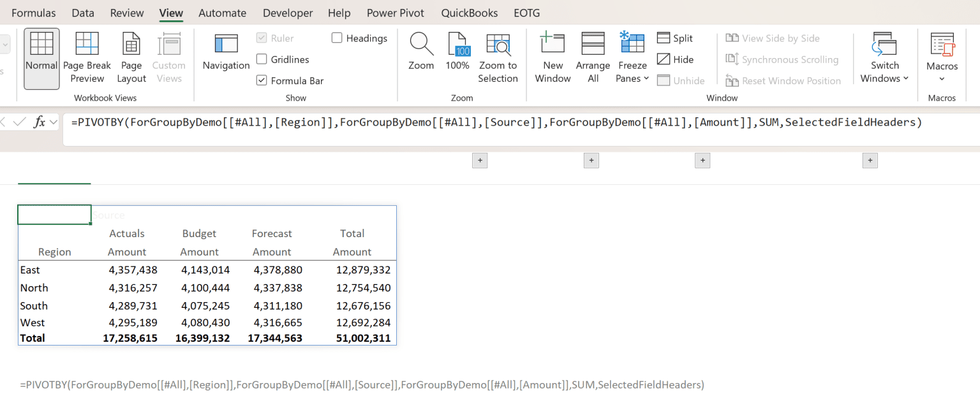Select the Page Layout view icon
This screenshot has height=408, width=980.
[131, 57]
